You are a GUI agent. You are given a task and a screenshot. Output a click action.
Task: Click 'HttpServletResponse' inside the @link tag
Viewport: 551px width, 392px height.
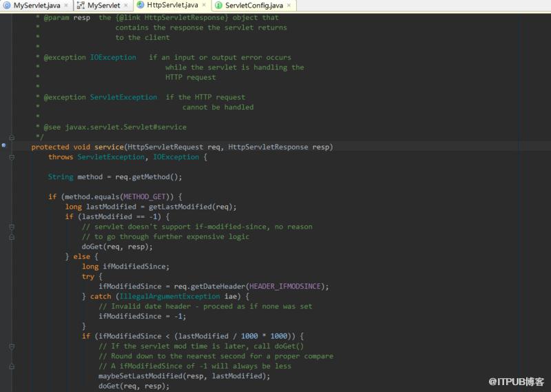185,18
